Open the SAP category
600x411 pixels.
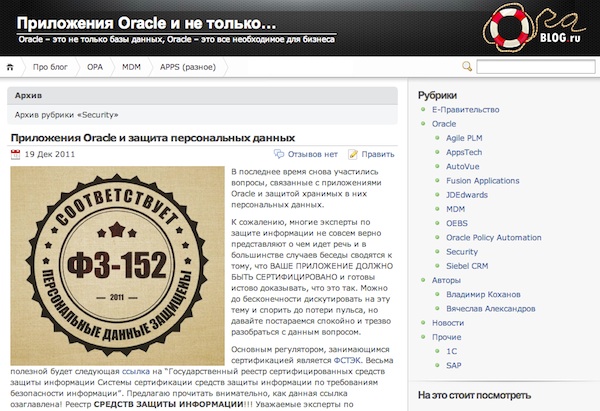tap(453, 365)
